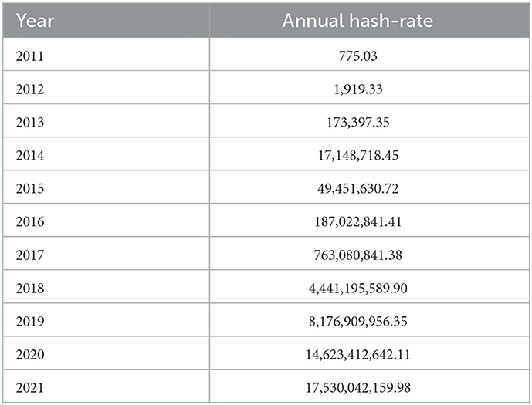This screenshot has width=532, height=405.
Task: Select the 2018 year cell
Action: click(30, 287)
